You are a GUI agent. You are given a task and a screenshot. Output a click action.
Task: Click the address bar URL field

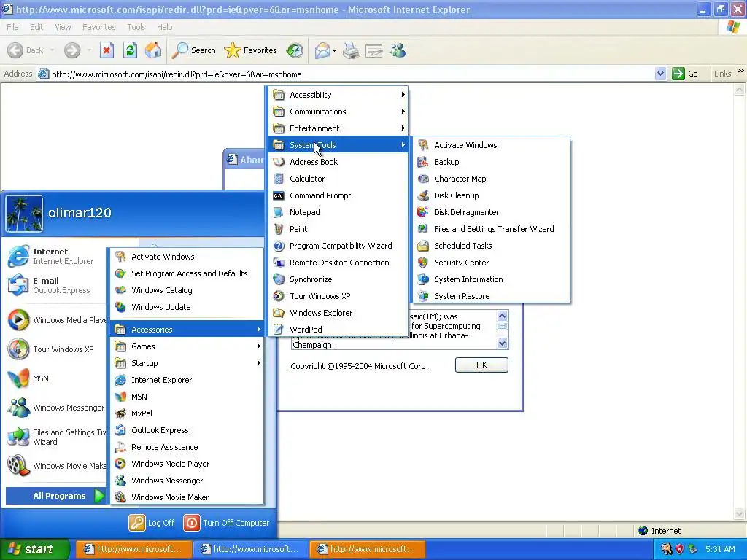tap(347, 74)
